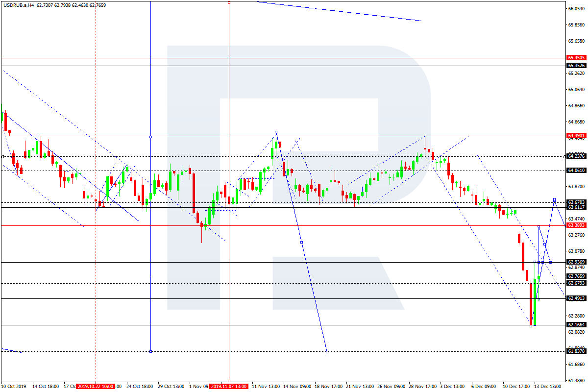Click the USDRUB.a,H4 chart title
588x392 pixels.
[18, 5]
